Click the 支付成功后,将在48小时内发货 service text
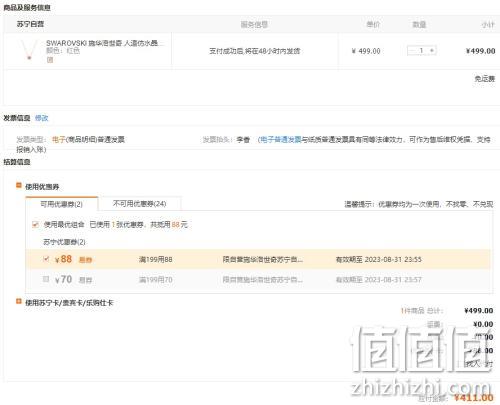 pyautogui.click(x=255, y=51)
